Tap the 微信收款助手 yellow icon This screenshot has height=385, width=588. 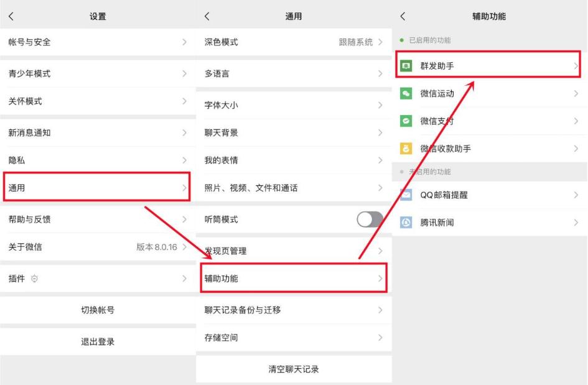click(406, 149)
